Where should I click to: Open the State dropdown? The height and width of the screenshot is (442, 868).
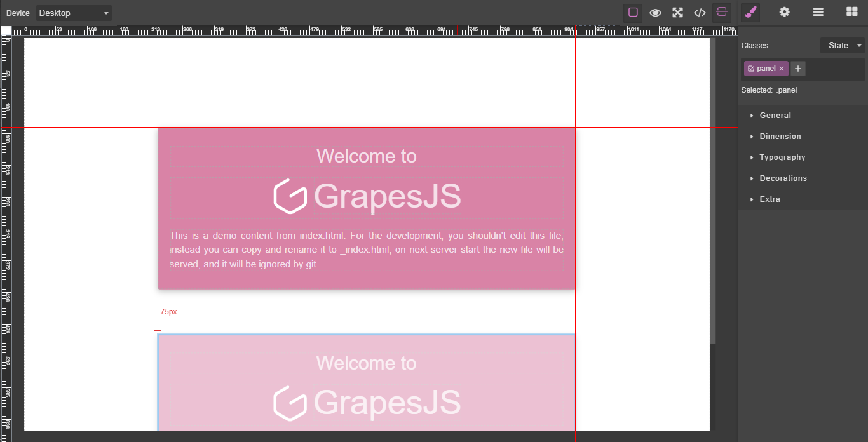[x=842, y=46]
